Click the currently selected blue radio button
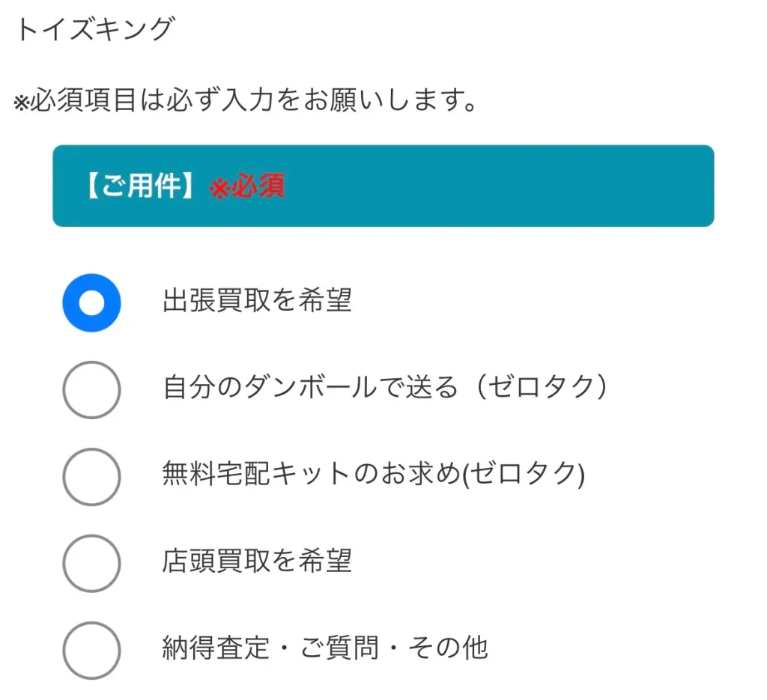 91,302
